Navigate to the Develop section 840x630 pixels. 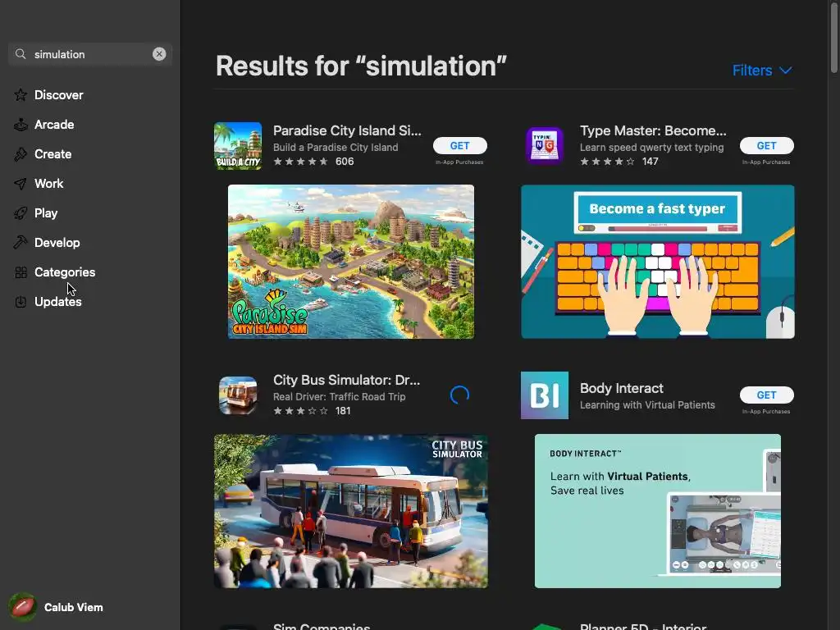[x=57, y=243]
